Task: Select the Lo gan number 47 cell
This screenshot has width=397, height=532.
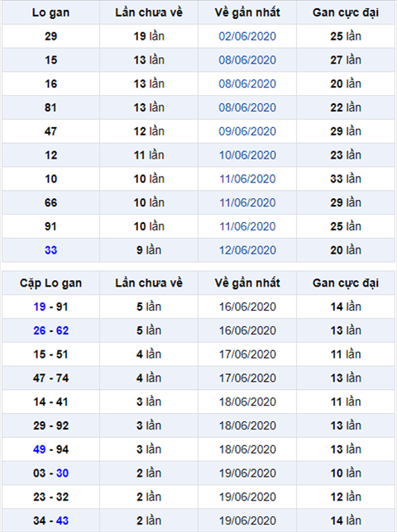Action: (x=50, y=131)
